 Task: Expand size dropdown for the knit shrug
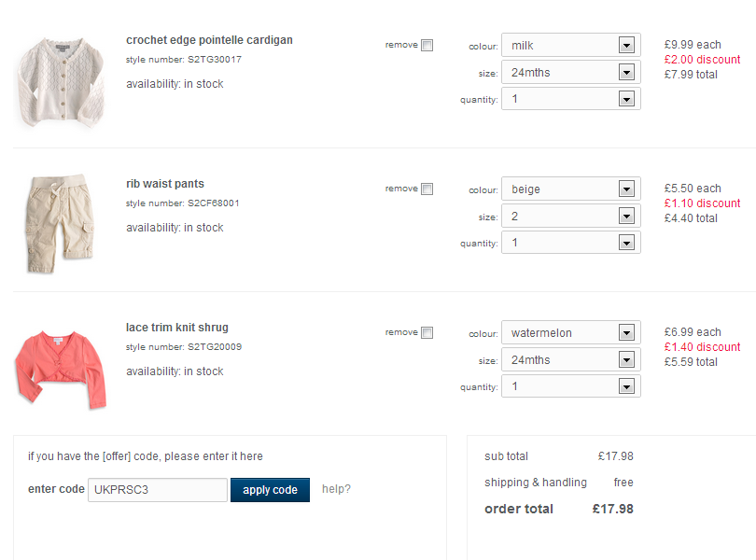coord(570,359)
